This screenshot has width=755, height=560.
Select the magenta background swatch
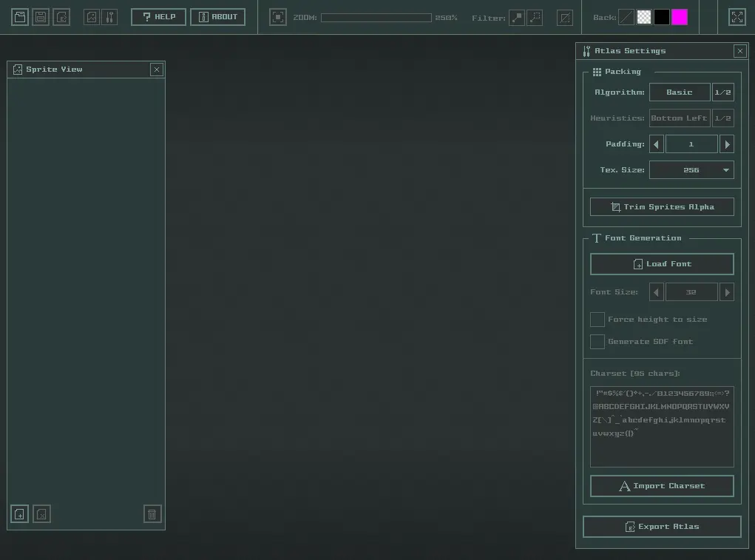(x=680, y=17)
